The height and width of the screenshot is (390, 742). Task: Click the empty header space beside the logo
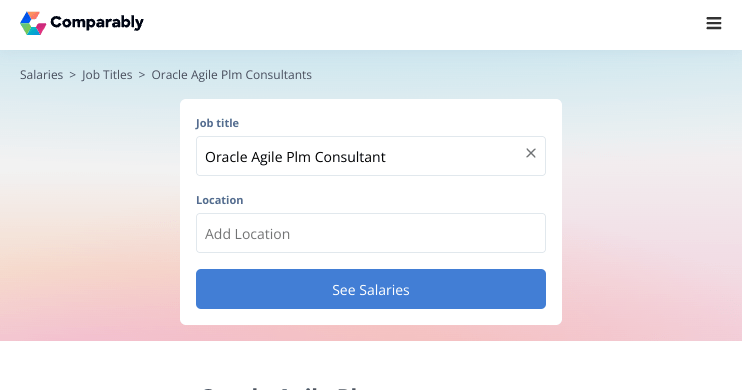click(426, 24)
